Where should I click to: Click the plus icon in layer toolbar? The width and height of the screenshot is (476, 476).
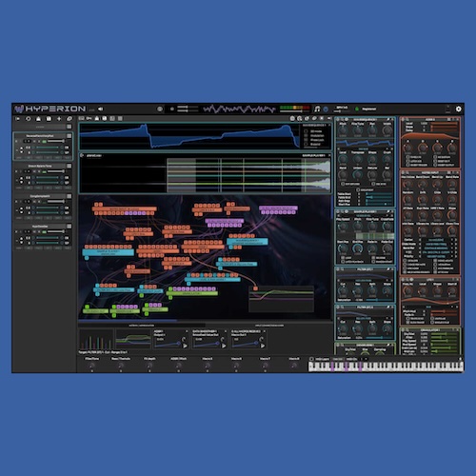tap(59, 119)
